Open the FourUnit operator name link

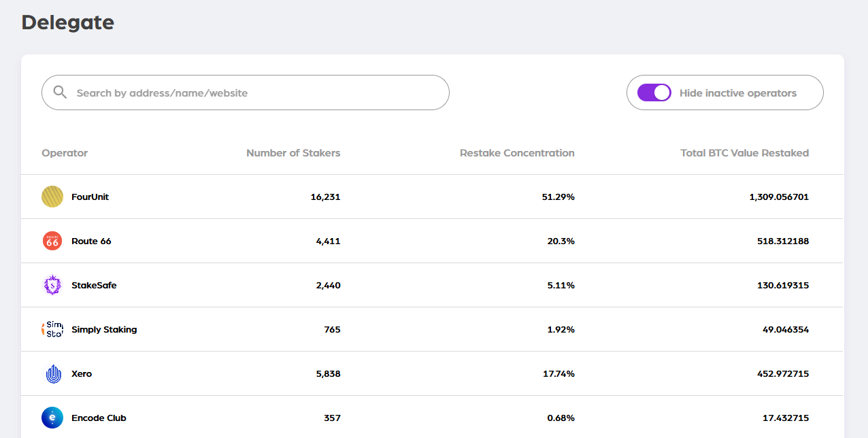pos(90,197)
